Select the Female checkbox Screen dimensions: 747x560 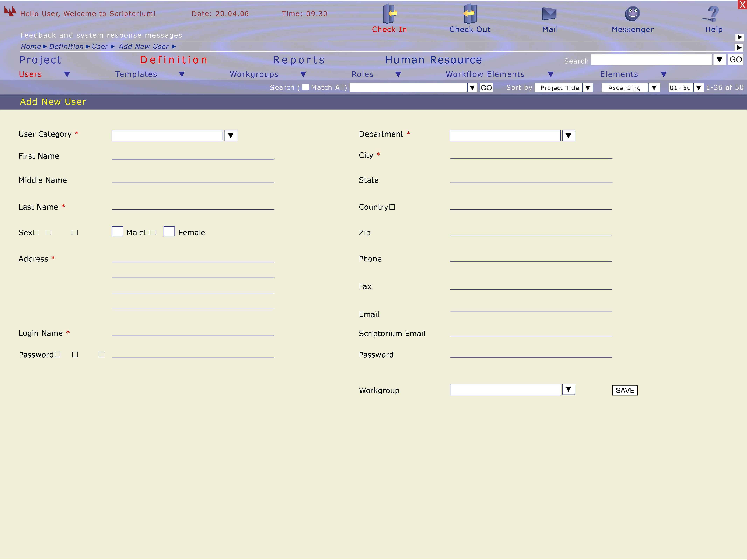(x=169, y=231)
